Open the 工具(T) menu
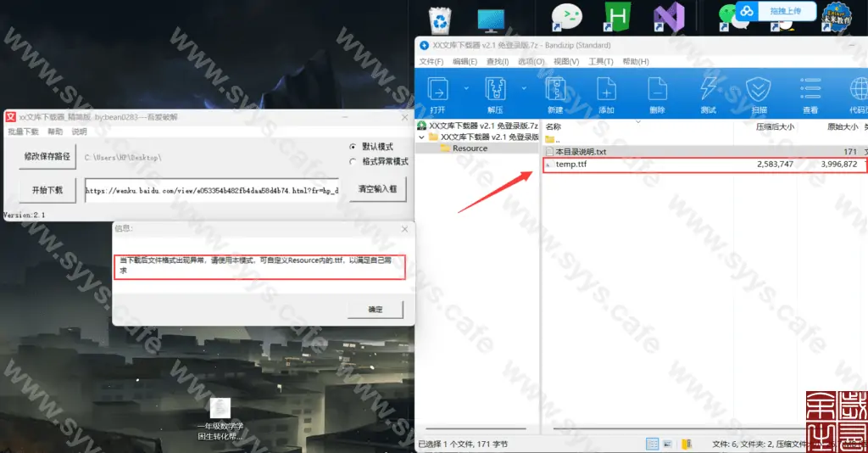 pos(601,61)
